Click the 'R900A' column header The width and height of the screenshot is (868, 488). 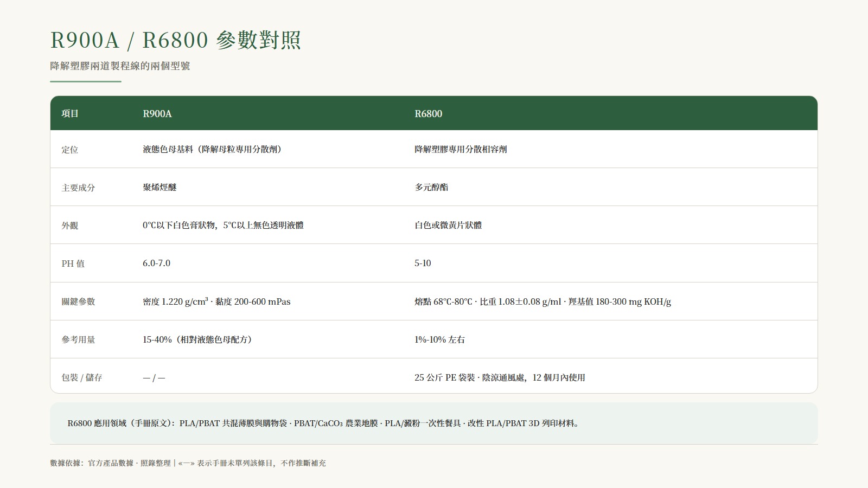point(157,113)
